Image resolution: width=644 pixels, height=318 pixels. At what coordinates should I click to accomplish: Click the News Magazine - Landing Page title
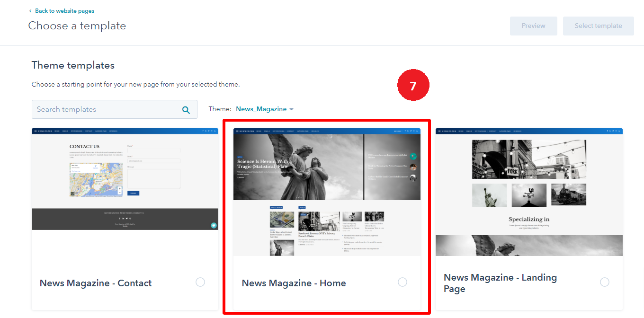(500, 283)
